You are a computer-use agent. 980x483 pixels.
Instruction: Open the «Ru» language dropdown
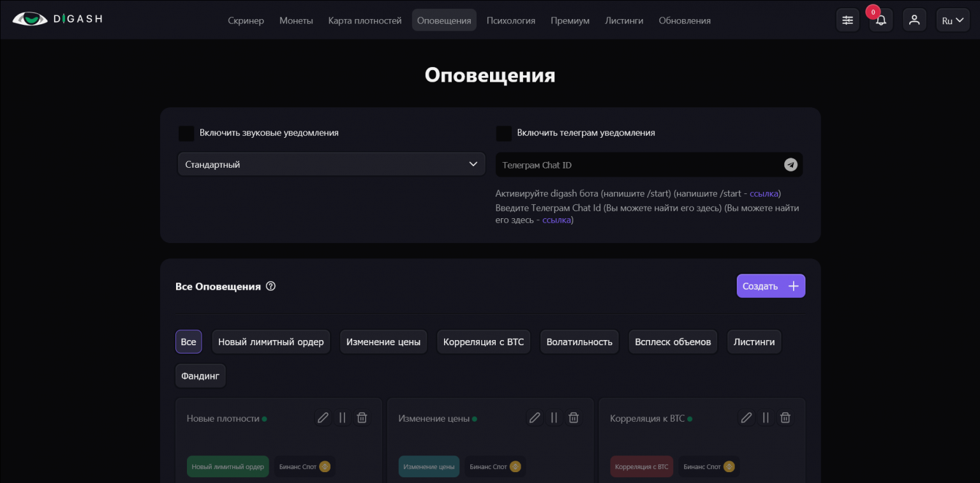[953, 20]
